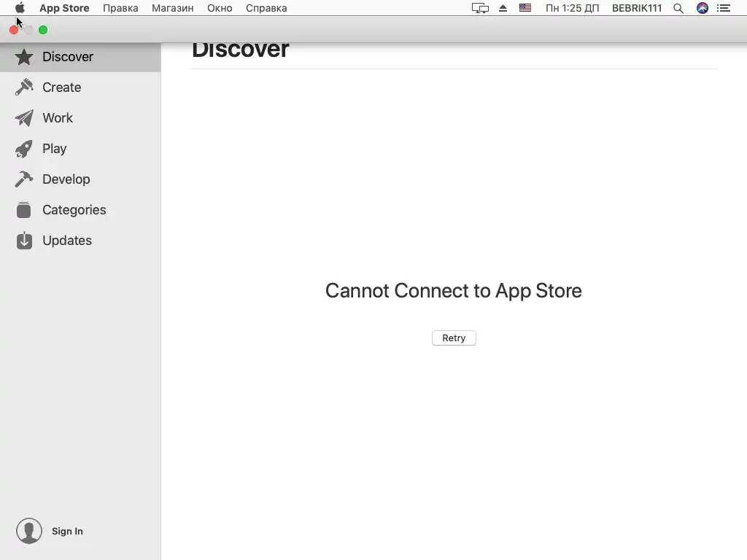
Task: Click the Cannot Connect to App Store message
Action: 454,290
